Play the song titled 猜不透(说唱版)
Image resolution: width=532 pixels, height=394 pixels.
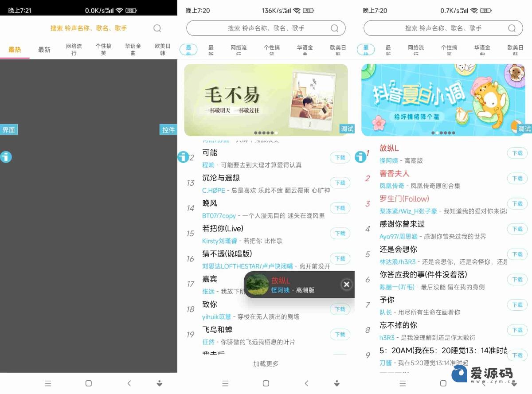click(x=227, y=254)
